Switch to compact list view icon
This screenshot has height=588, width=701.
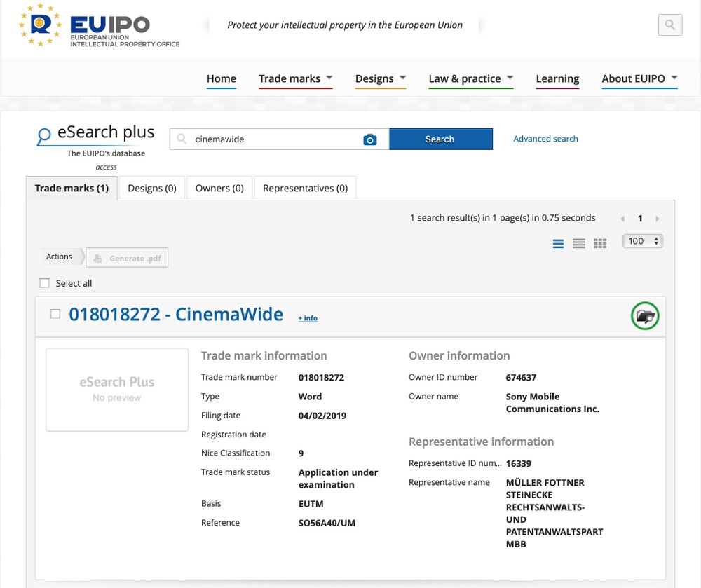coord(579,243)
